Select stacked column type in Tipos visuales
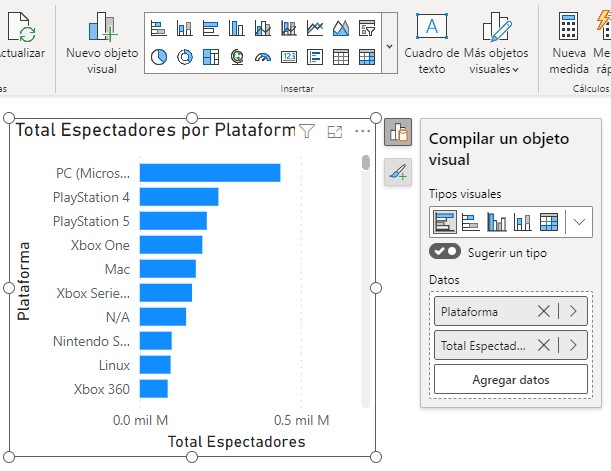The height and width of the screenshot is (471, 611). point(523,222)
